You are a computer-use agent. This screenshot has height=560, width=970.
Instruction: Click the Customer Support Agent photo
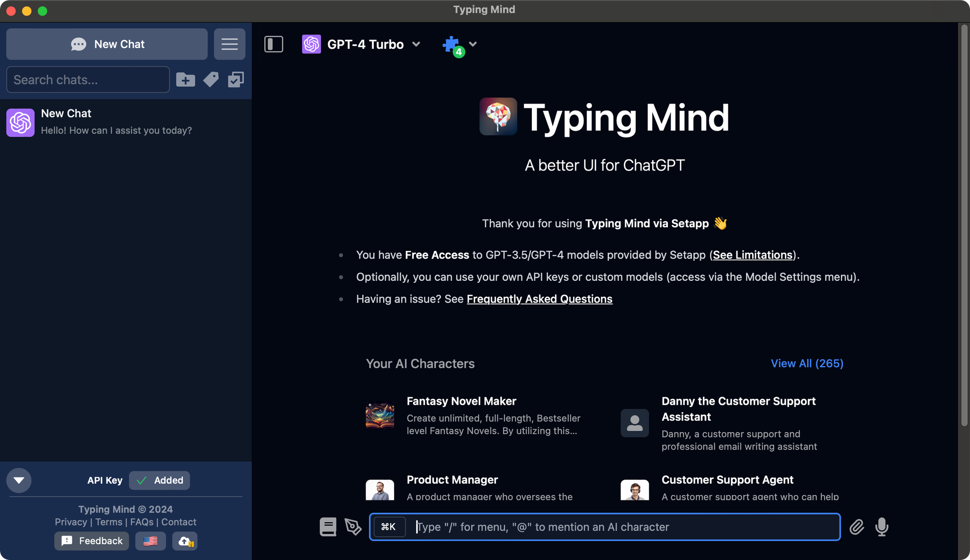tap(635, 490)
